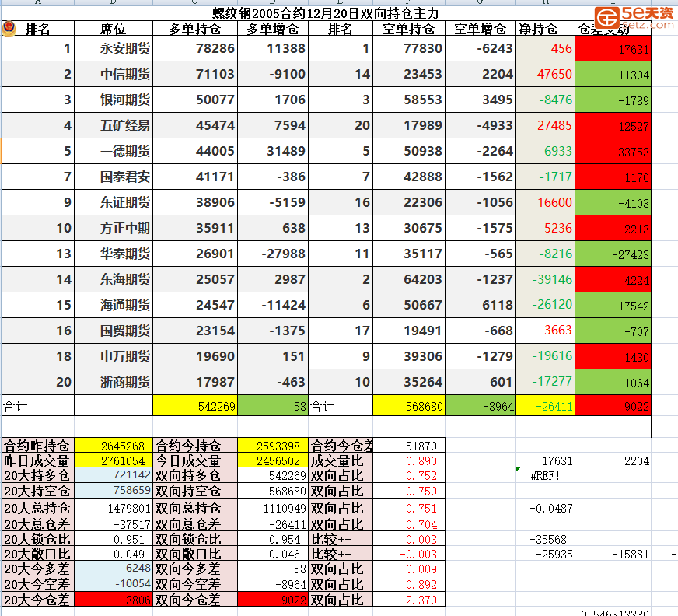
Task: Click the 方正中期 seat cell
Action: pyautogui.click(x=114, y=228)
